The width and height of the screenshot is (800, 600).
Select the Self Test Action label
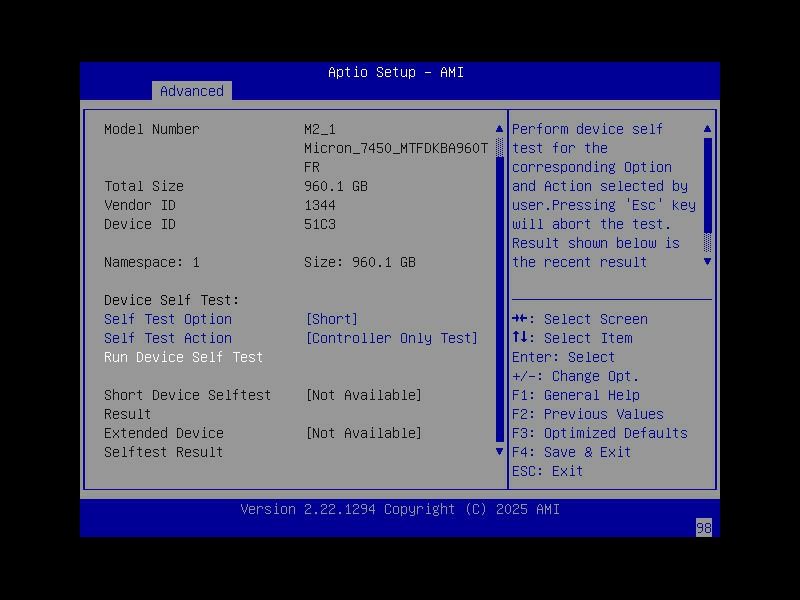(168, 338)
